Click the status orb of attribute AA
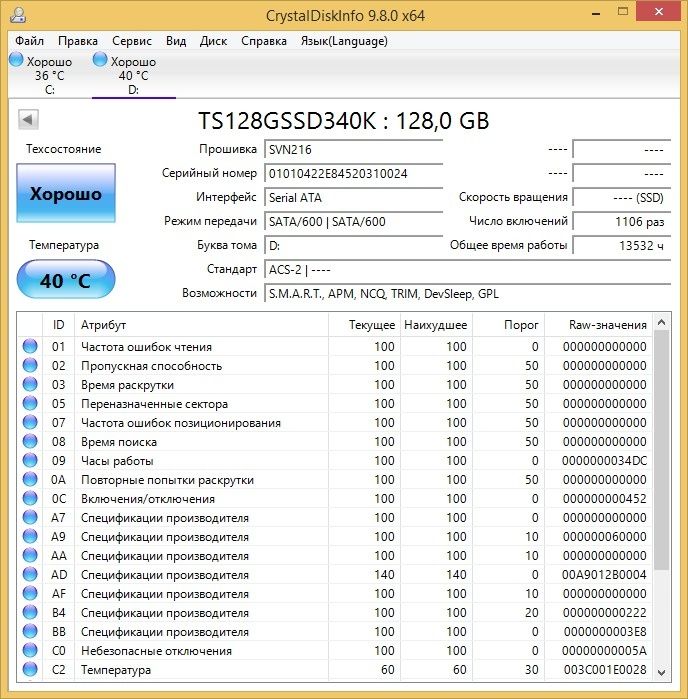Screen dimensions: 688x699 (x=30, y=555)
